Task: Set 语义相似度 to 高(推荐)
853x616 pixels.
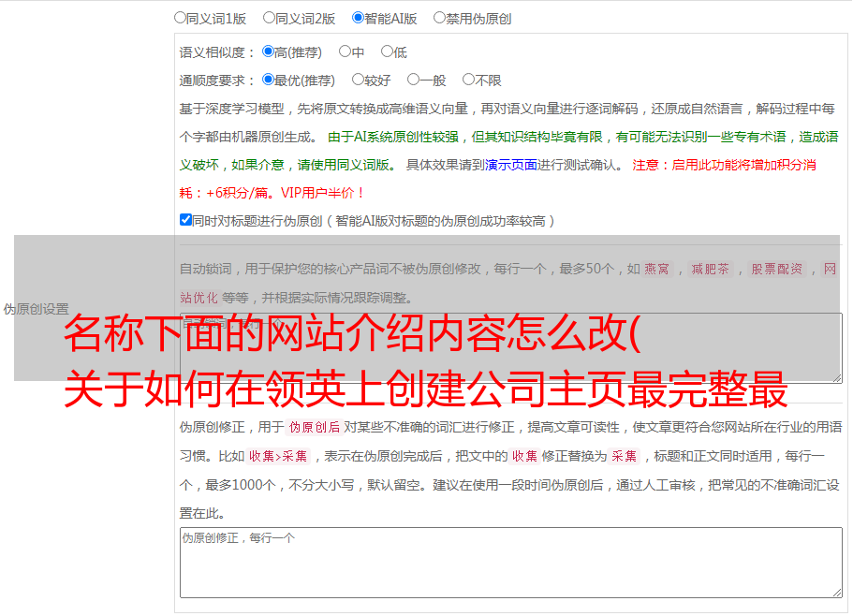Action: point(268,51)
